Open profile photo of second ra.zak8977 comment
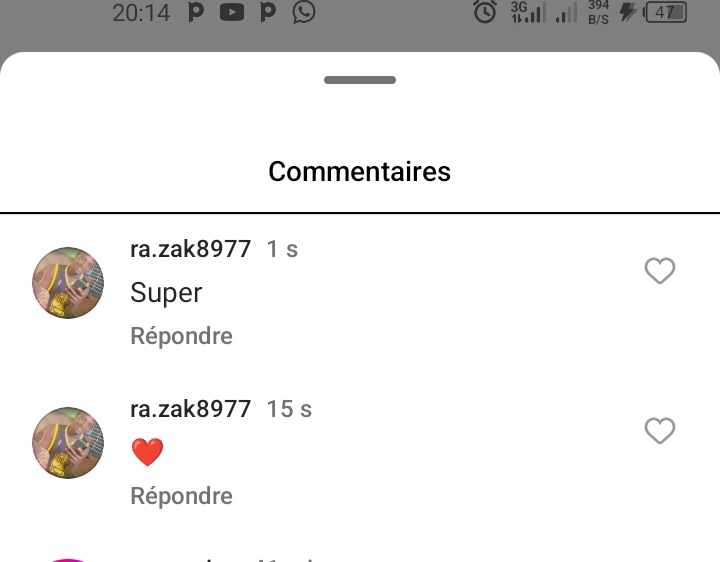 tap(68, 443)
